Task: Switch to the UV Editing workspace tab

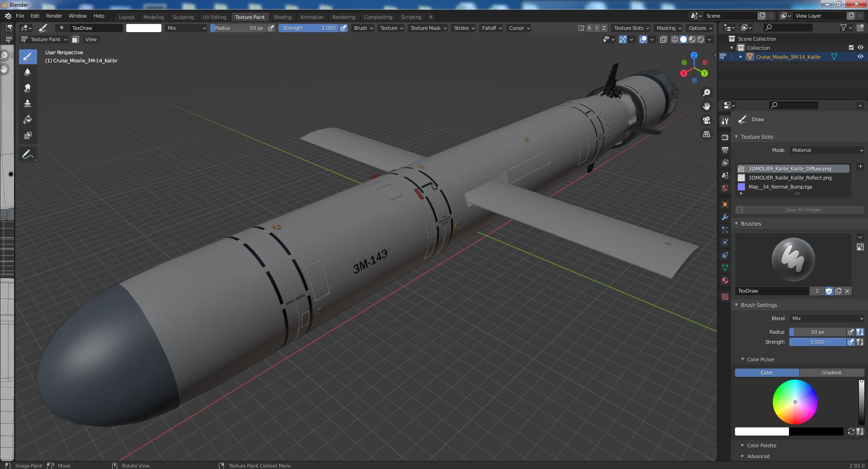Action: (214, 17)
